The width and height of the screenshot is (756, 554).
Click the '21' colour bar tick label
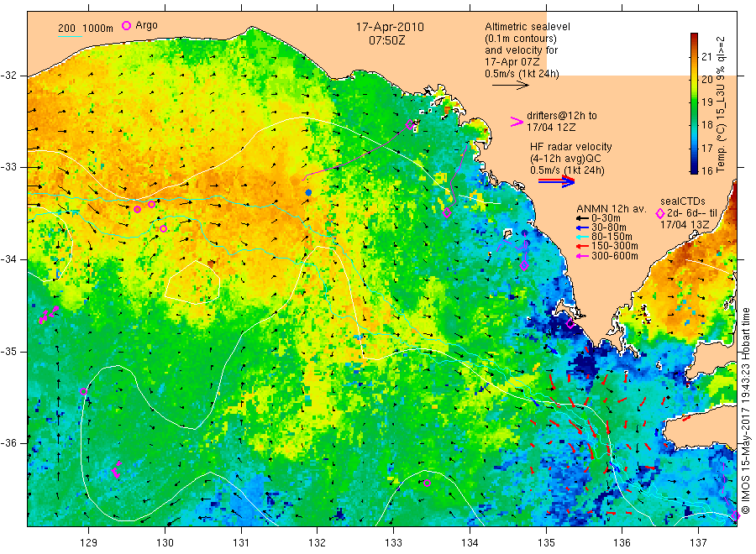tap(706, 57)
